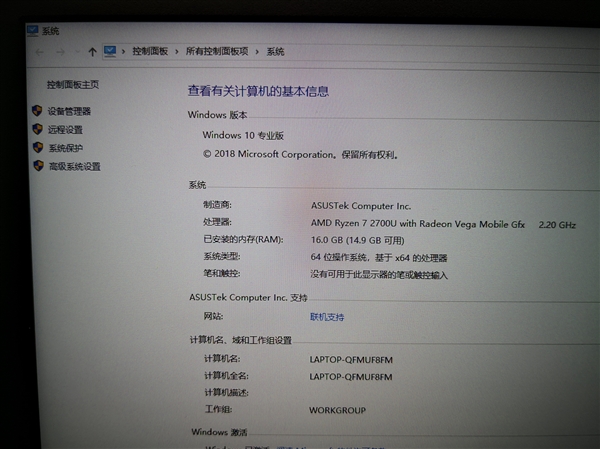Click the forward arrow navigation button
Screen dimensions: 600x449
[60, 52]
